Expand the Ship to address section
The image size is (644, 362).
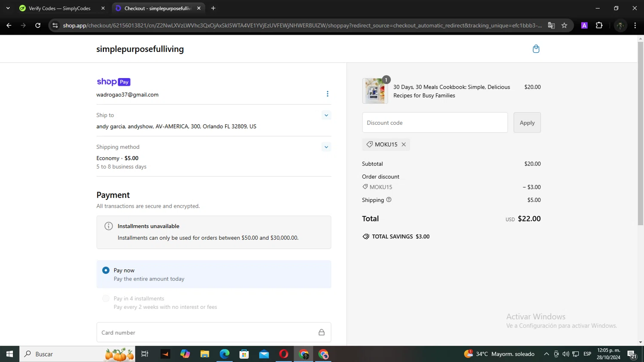pyautogui.click(x=326, y=115)
